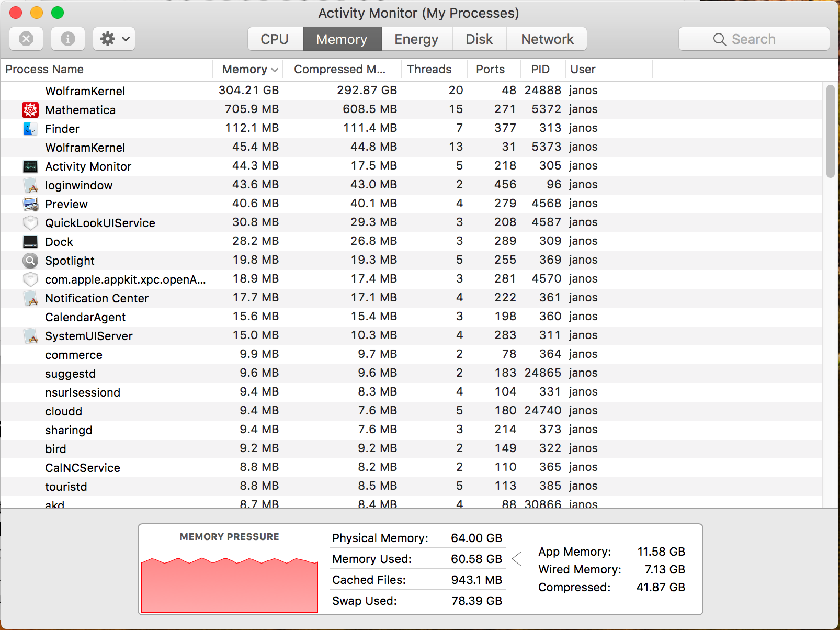Select the Notification Center process icon
The image size is (840, 630).
point(30,298)
